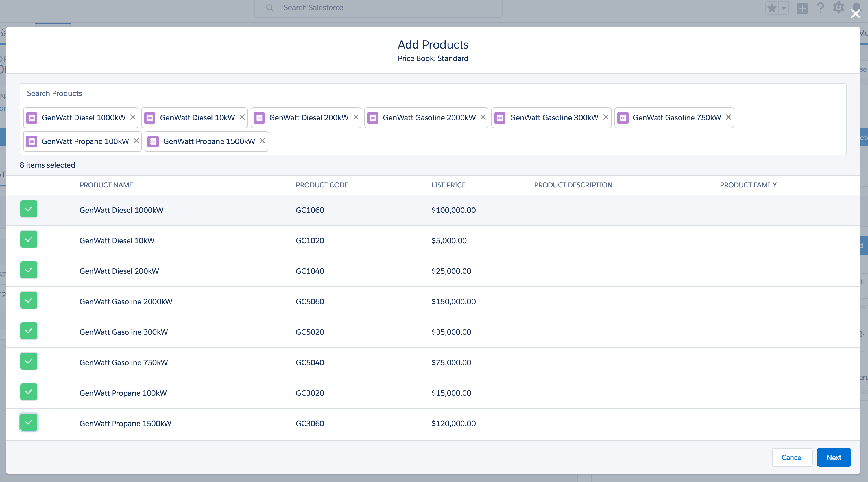868x482 pixels.
Task: Remove GenWatt Diesel 1000kW pill
Action: [x=133, y=117]
